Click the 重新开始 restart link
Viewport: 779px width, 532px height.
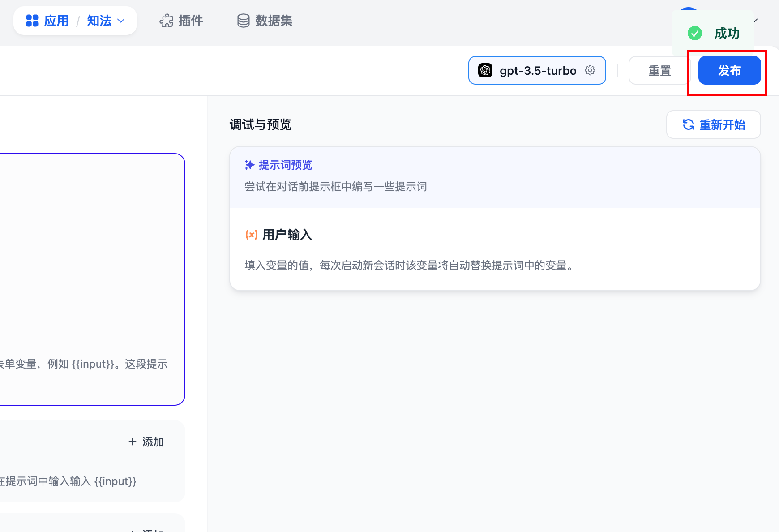coord(723,124)
